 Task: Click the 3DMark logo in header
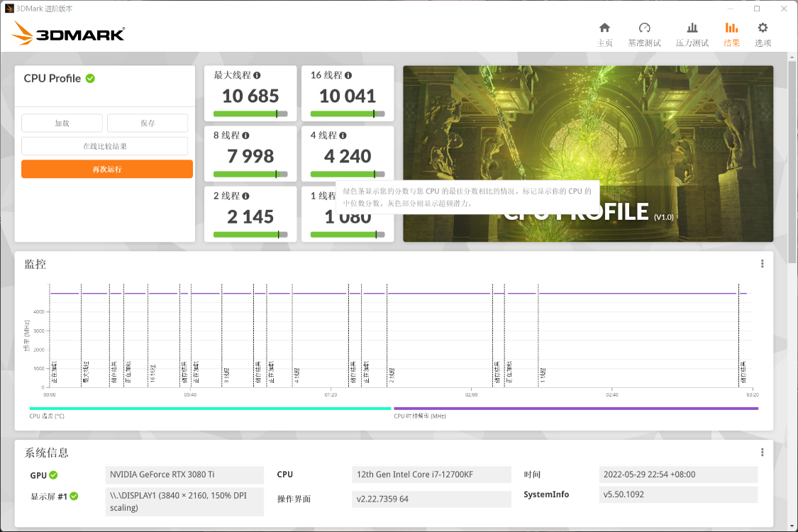point(68,33)
